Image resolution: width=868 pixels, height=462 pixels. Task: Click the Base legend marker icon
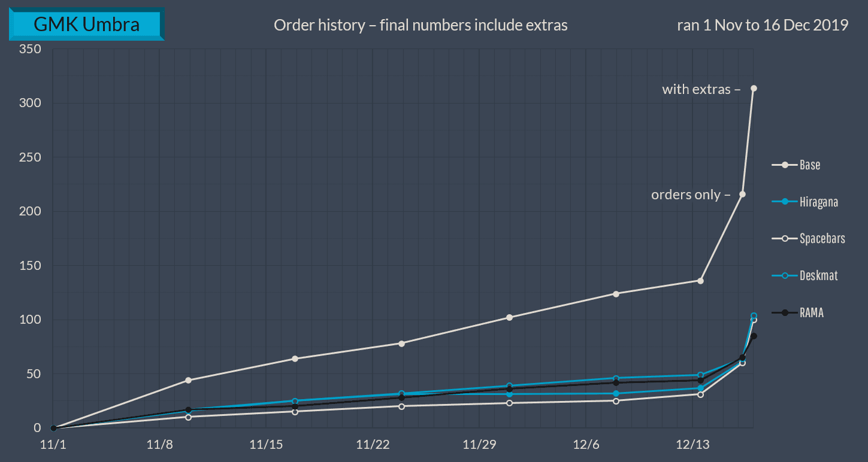click(784, 165)
